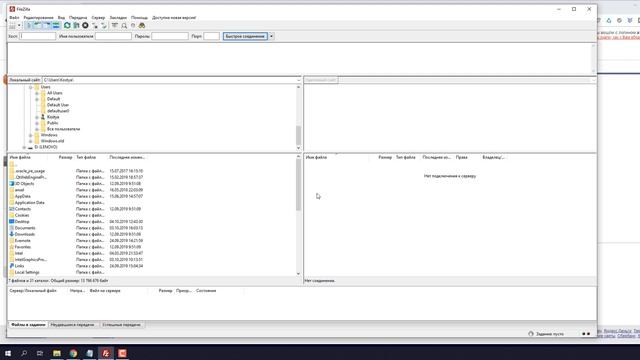Viewport: 640px width, 360px height.
Task: Open the directory listing filters icon
Action: click(x=115, y=26)
